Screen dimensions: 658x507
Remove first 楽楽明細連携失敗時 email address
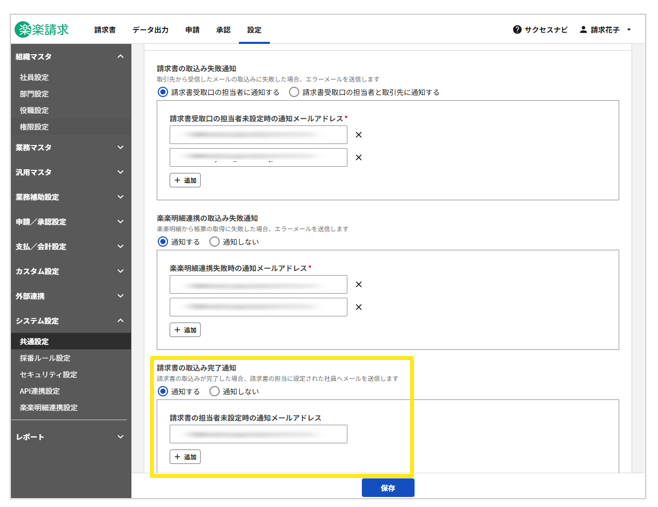click(358, 285)
